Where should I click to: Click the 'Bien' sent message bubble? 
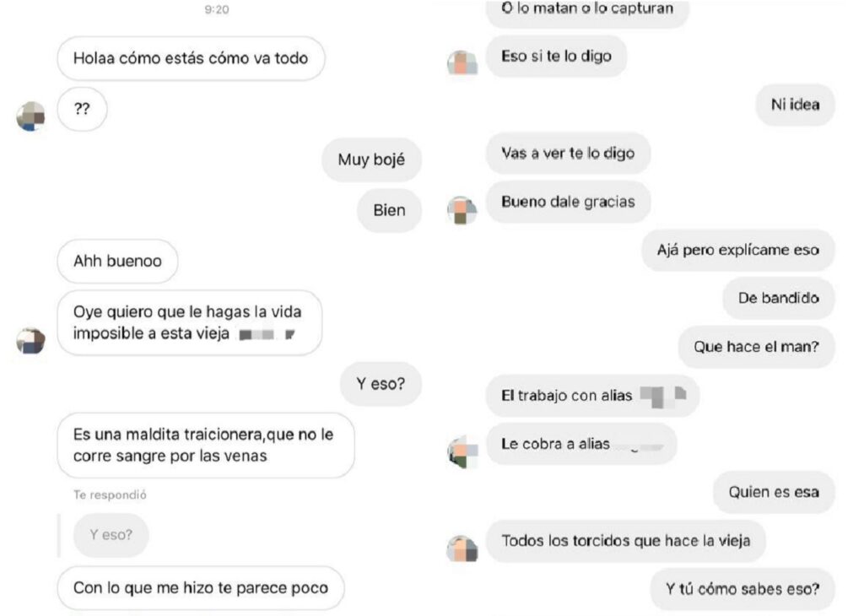tap(389, 210)
